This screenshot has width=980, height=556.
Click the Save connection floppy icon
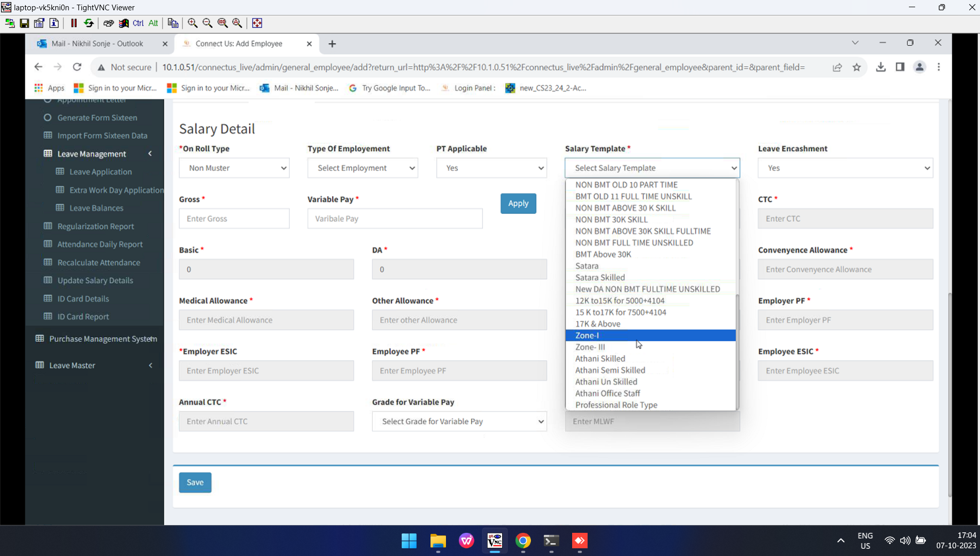(x=24, y=23)
